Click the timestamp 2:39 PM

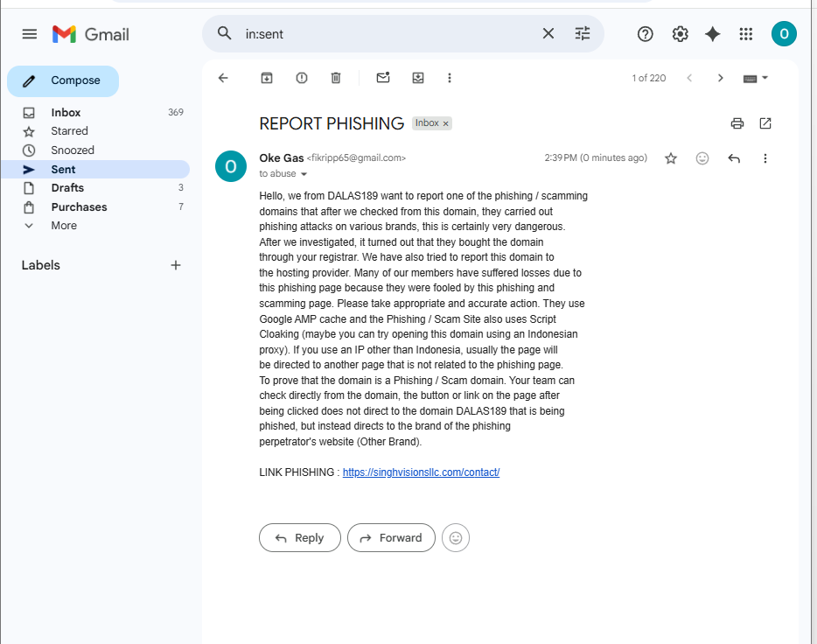(x=596, y=157)
